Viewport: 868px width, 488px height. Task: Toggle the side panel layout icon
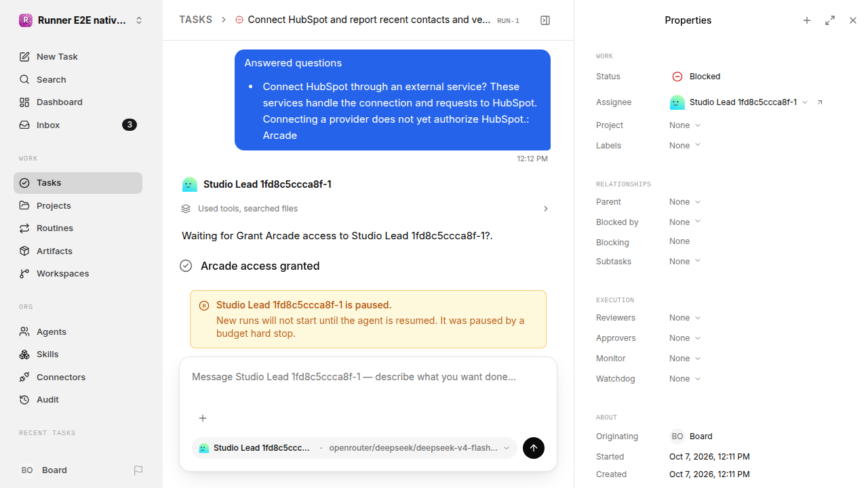(545, 20)
